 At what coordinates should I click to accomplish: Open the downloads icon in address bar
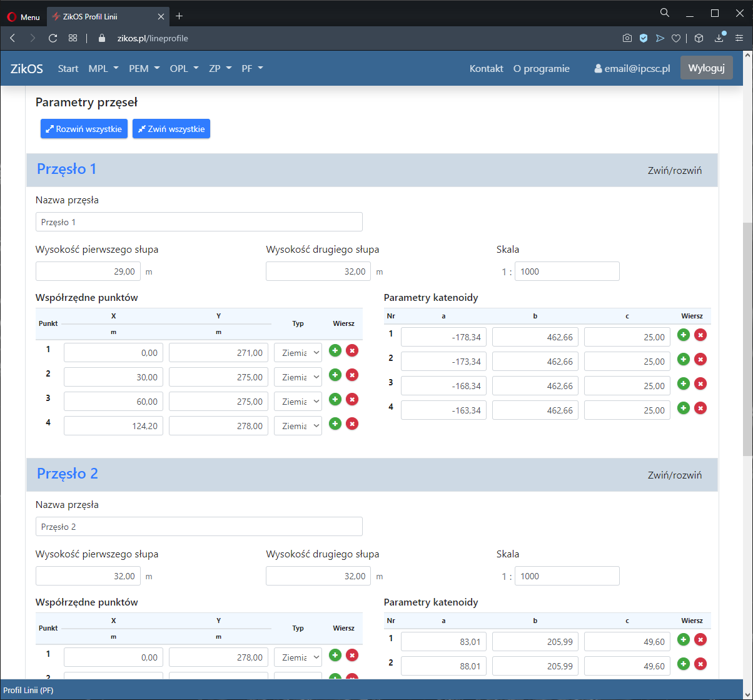tap(720, 38)
